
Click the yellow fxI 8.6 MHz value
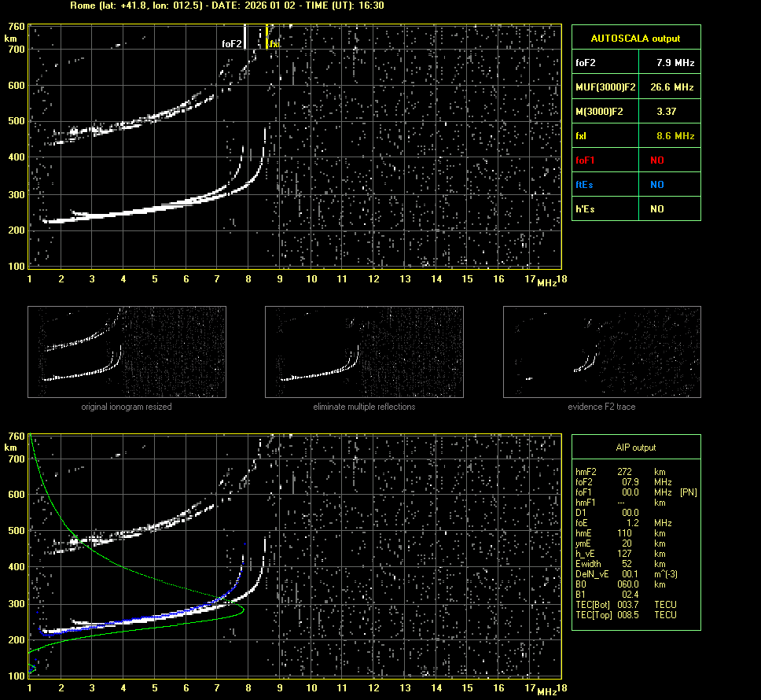pyautogui.click(x=675, y=135)
